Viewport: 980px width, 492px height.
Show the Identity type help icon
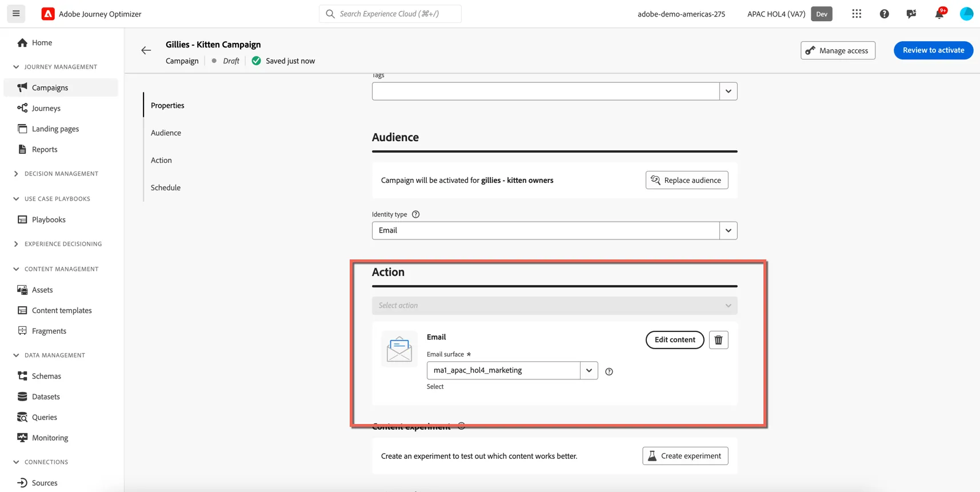point(416,214)
